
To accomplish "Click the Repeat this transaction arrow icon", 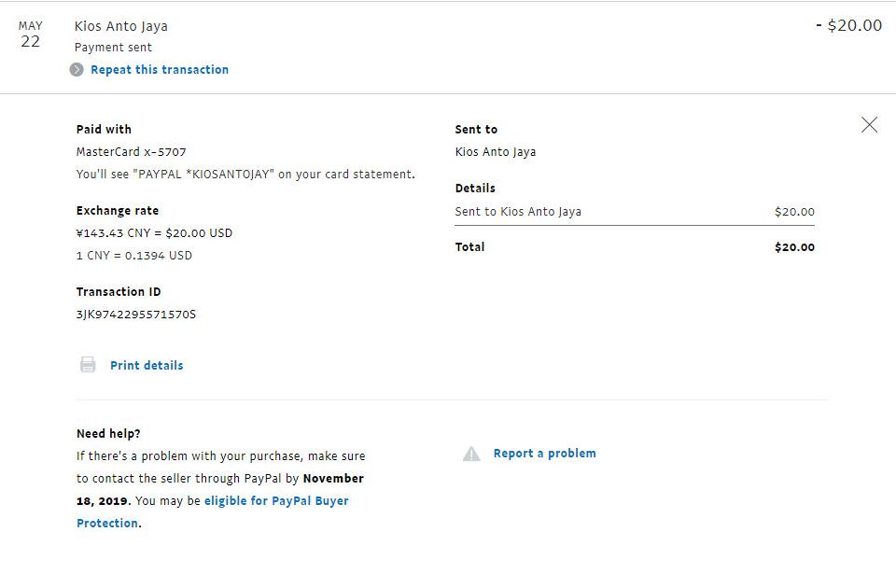I will pos(77,70).
